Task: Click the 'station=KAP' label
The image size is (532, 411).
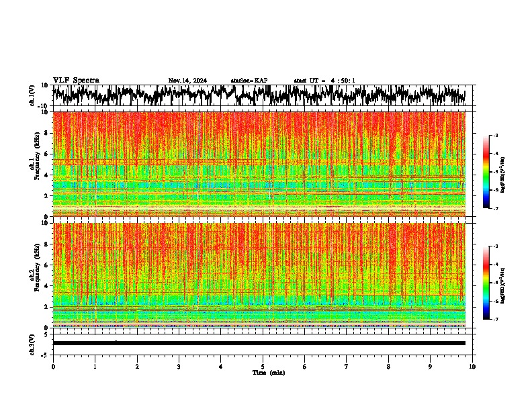Action: point(249,81)
